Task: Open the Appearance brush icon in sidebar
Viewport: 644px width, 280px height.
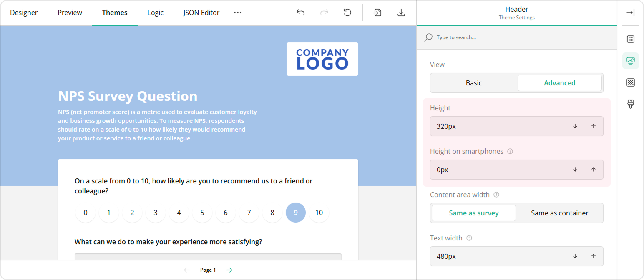Action: [x=630, y=104]
